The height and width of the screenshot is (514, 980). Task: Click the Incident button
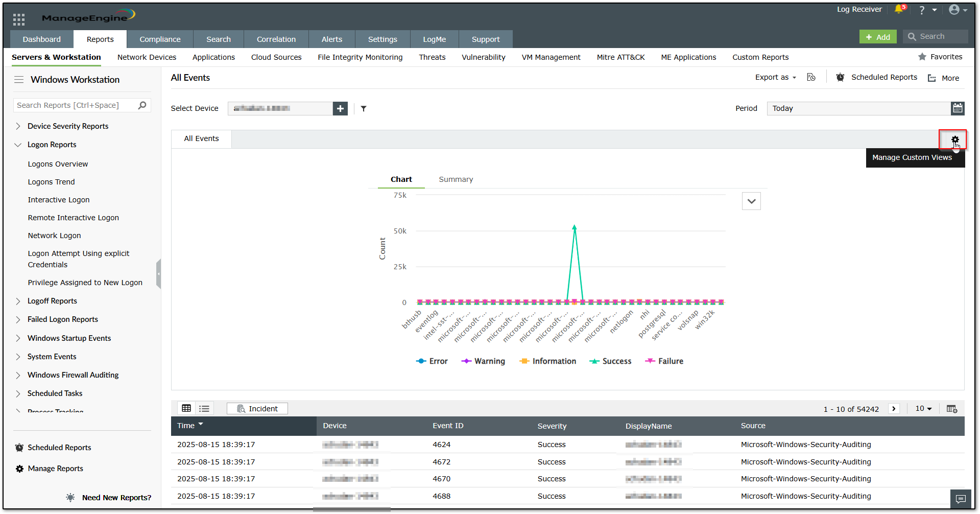click(x=257, y=409)
